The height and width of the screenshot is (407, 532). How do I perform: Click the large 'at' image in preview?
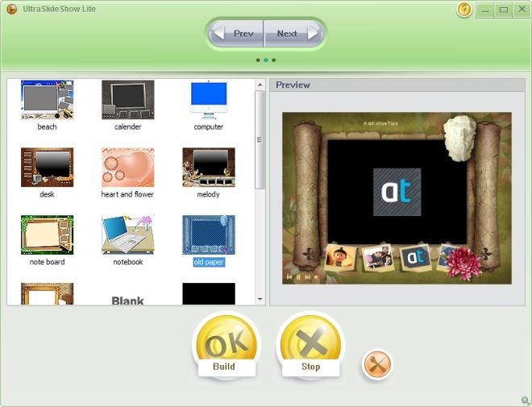coord(397,192)
